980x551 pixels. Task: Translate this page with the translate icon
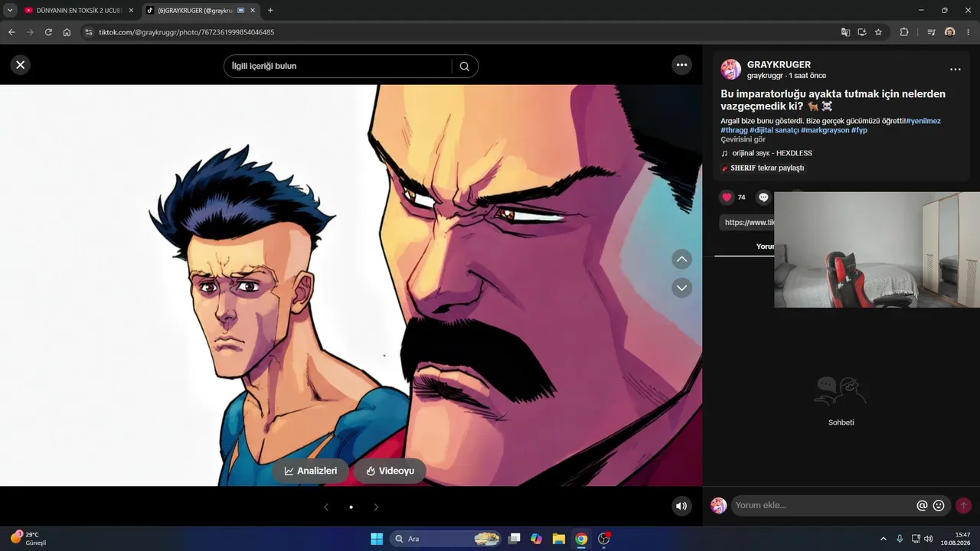(845, 32)
